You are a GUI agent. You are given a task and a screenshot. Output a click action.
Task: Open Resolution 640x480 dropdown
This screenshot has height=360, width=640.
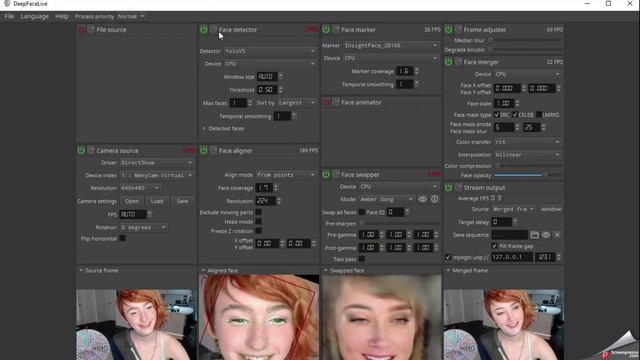click(x=140, y=188)
